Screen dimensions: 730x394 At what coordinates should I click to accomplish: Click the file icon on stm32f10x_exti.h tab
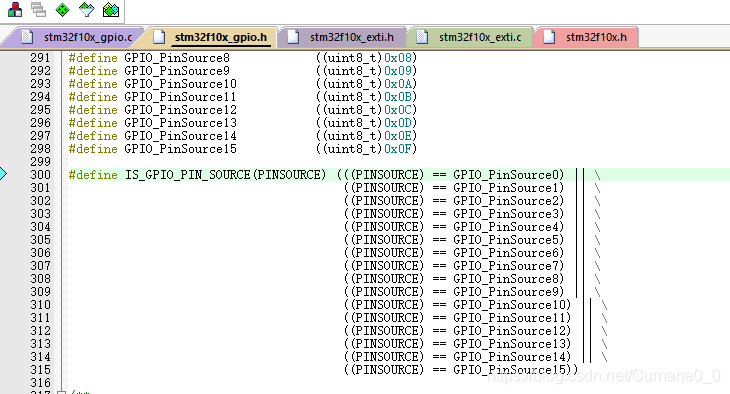click(293, 37)
